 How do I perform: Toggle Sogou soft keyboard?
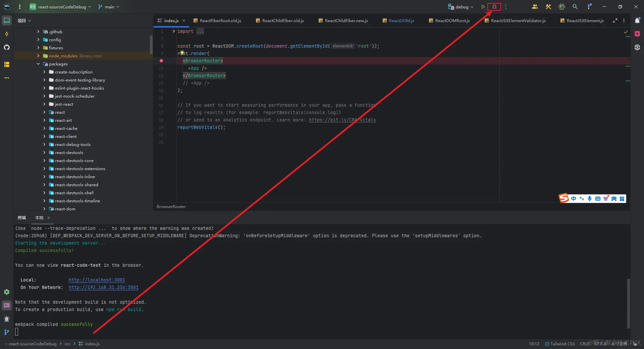point(598,199)
